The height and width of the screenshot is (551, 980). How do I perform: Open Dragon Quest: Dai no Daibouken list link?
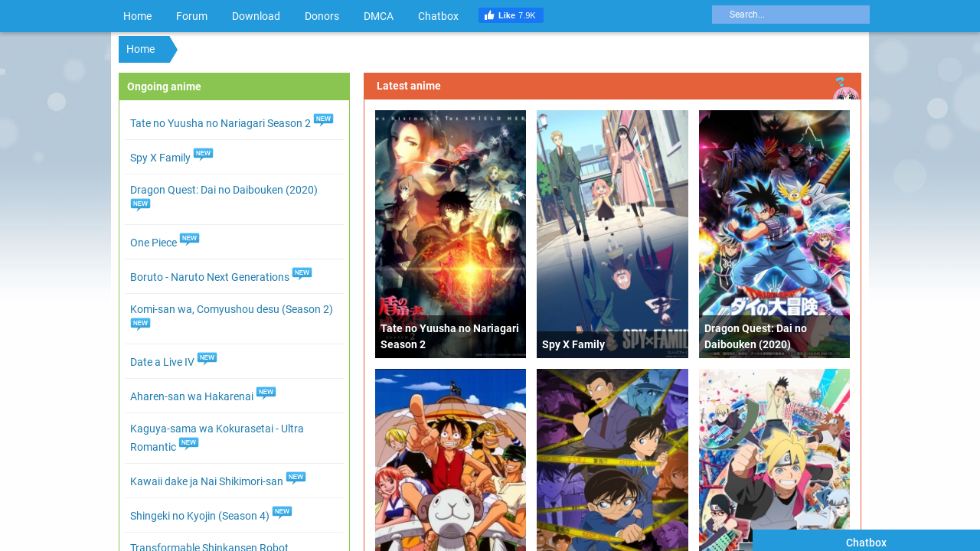224,190
